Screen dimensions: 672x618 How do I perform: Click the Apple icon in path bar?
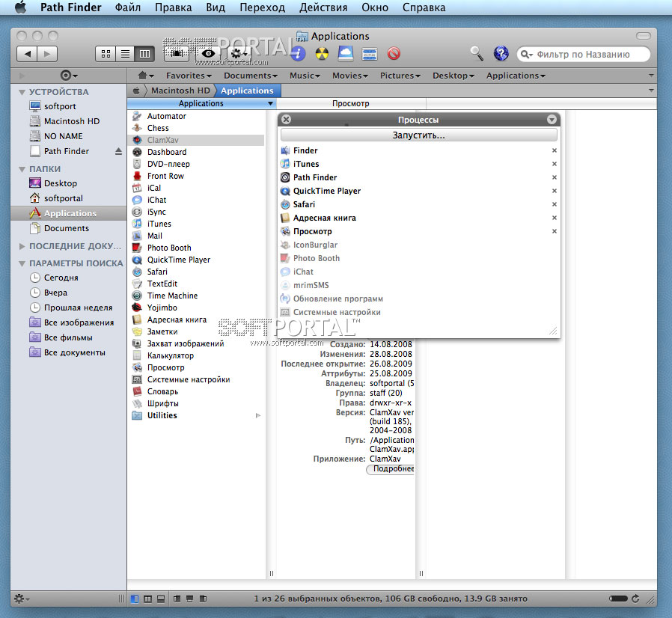(136, 91)
